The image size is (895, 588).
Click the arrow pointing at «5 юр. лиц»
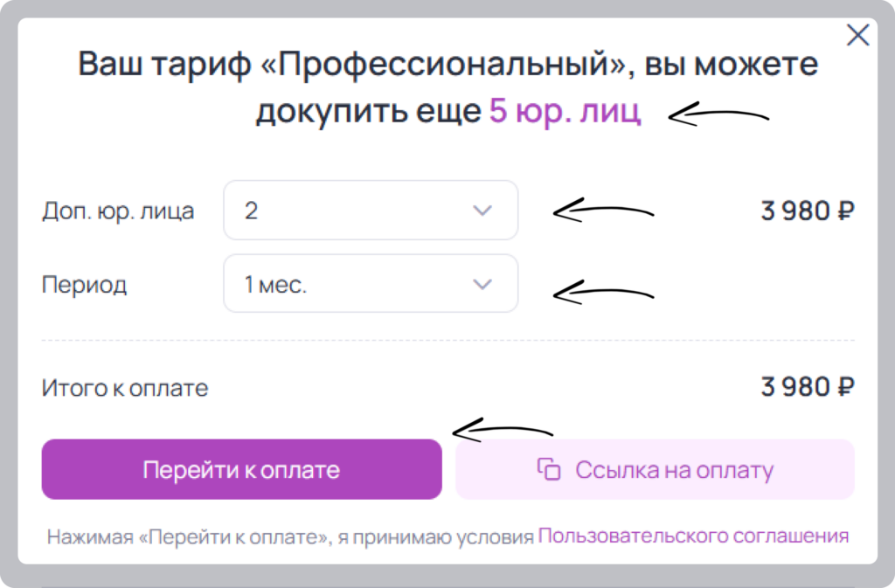pyautogui.click(x=718, y=114)
